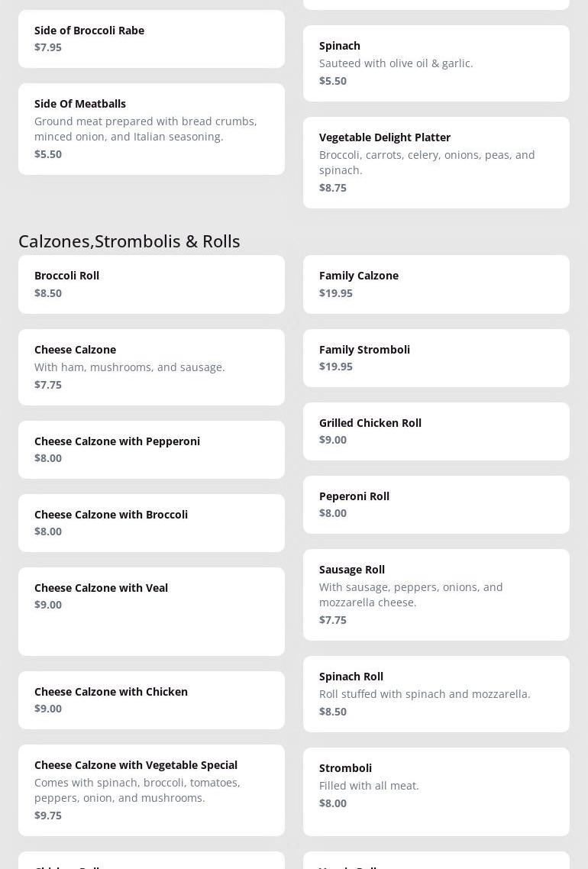Select Cheese Calzone with Chicken

click(151, 700)
